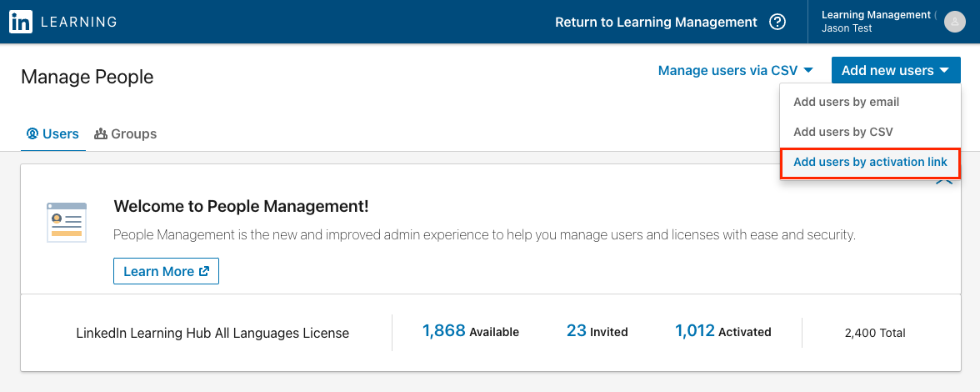Click the 23 Invited count
The height and width of the screenshot is (392, 980).
click(597, 331)
